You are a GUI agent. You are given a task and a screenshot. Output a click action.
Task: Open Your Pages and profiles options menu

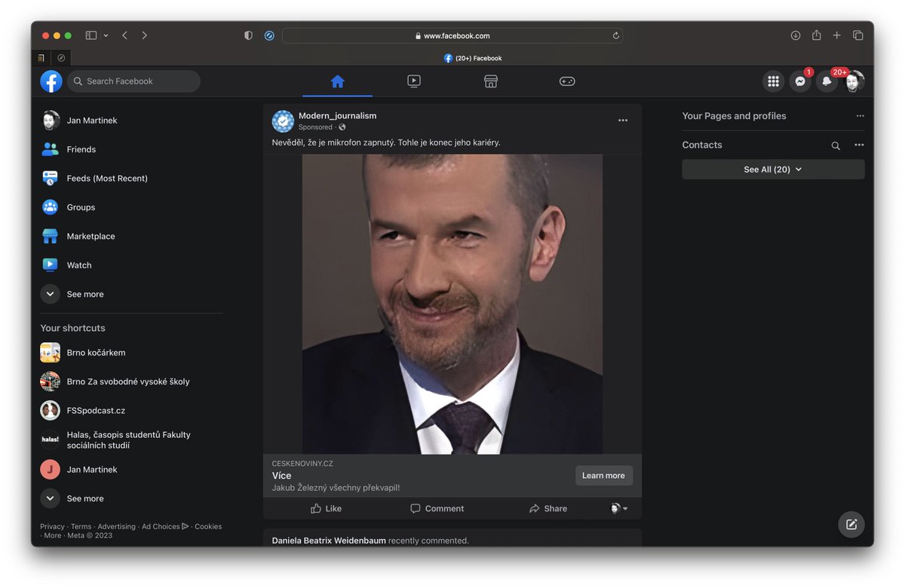click(861, 116)
